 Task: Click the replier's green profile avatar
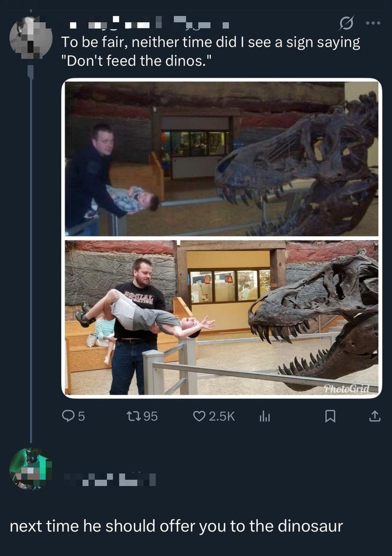coord(30,468)
